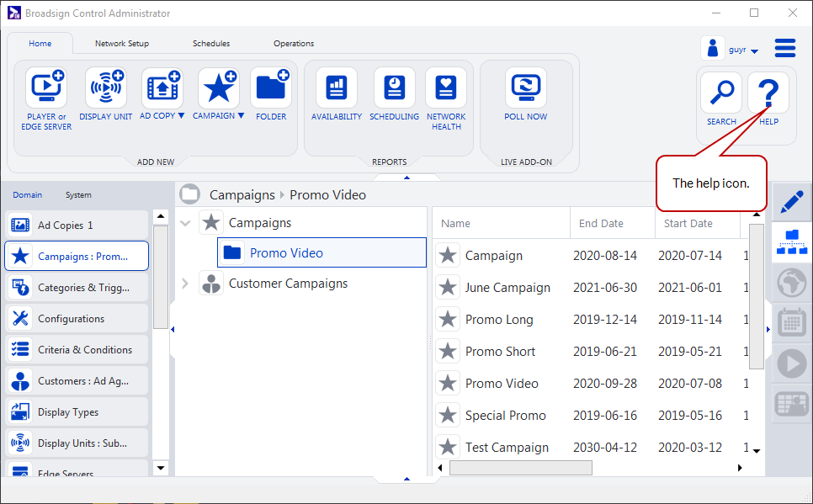Select the Campaigns root tree item
Screen dimensions: 813x504
tap(260, 223)
